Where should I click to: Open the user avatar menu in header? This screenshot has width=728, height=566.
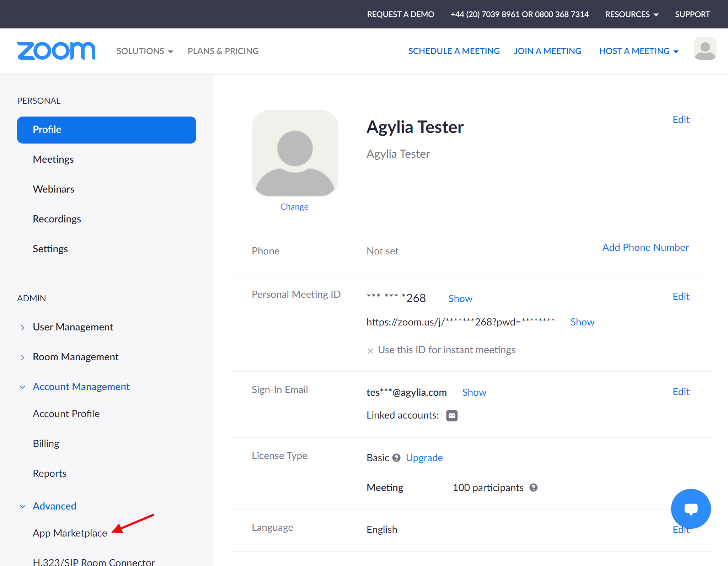(x=705, y=48)
